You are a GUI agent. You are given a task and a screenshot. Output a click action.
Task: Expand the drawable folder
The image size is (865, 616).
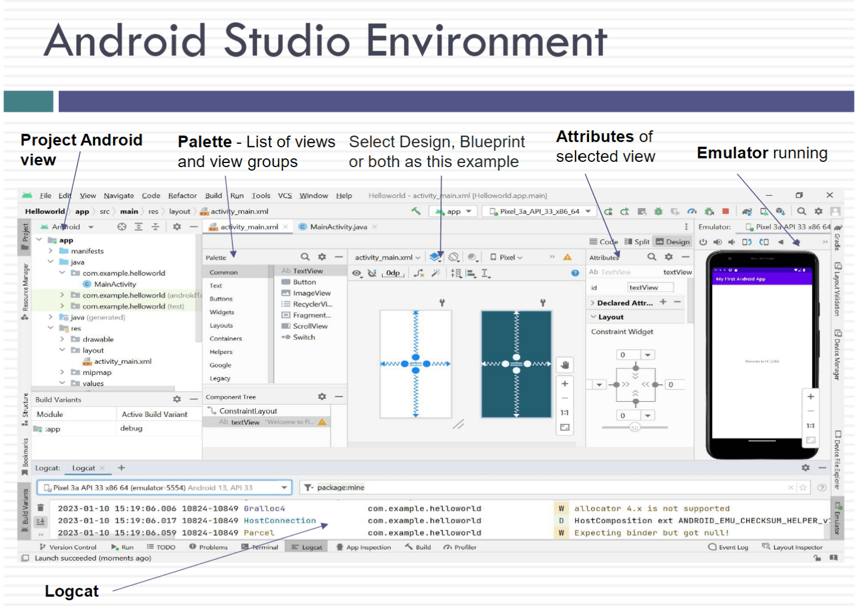pos(62,339)
